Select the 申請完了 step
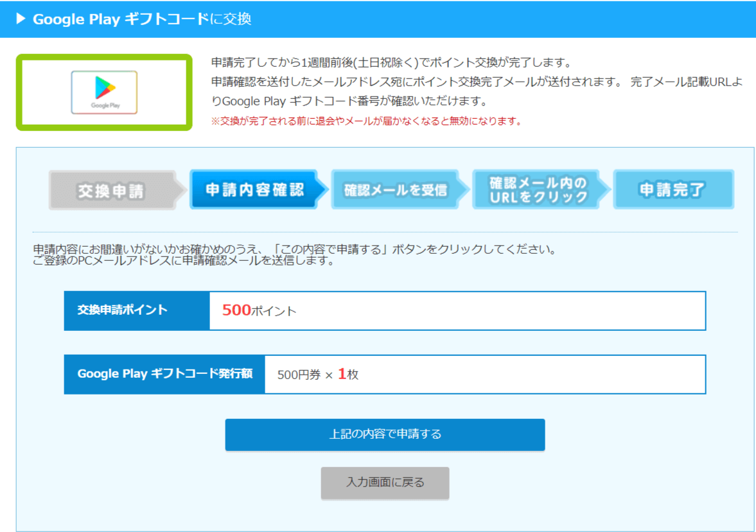This screenshot has height=532, width=756. (x=674, y=190)
